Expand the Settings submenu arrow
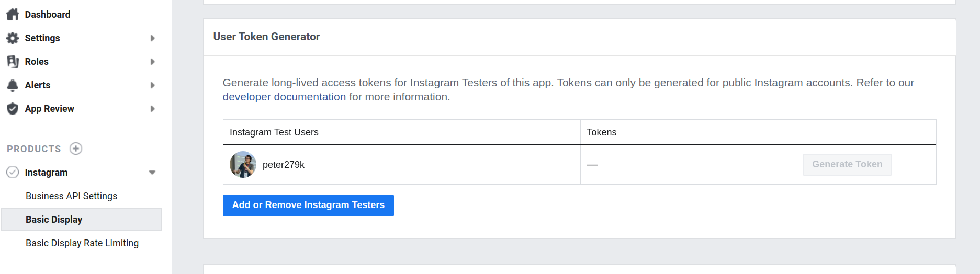This screenshot has height=274, width=980. click(152, 38)
